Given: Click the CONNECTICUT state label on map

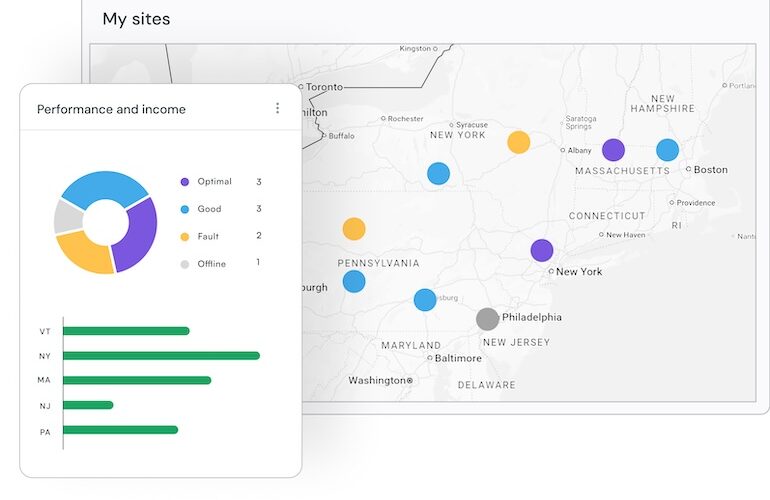Looking at the screenshot, I should coord(607,216).
